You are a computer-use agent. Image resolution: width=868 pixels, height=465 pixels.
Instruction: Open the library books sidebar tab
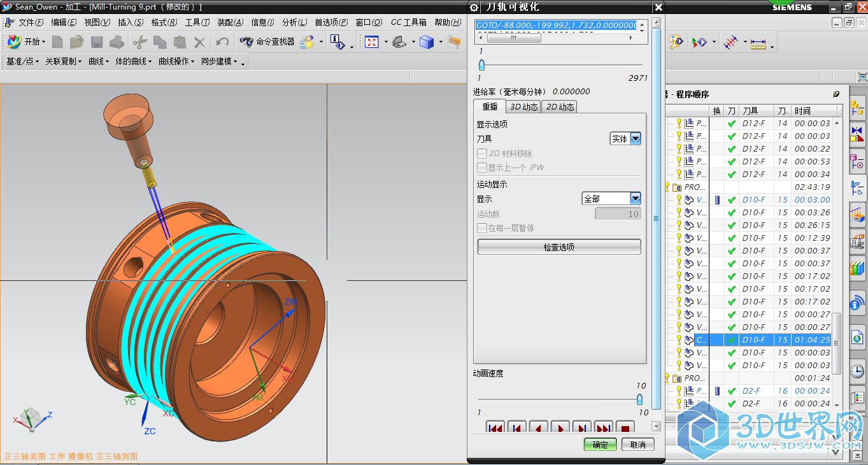[x=857, y=268]
